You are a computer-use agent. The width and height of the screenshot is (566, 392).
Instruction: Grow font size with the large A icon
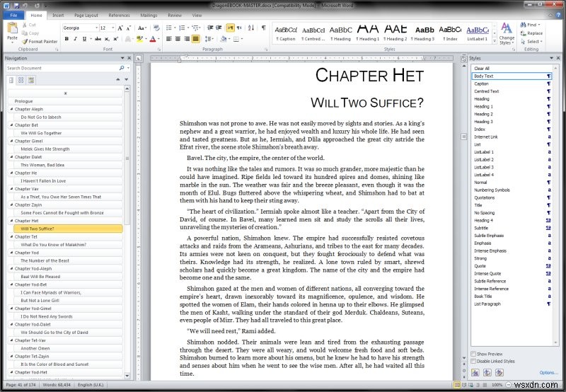tap(120, 28)
